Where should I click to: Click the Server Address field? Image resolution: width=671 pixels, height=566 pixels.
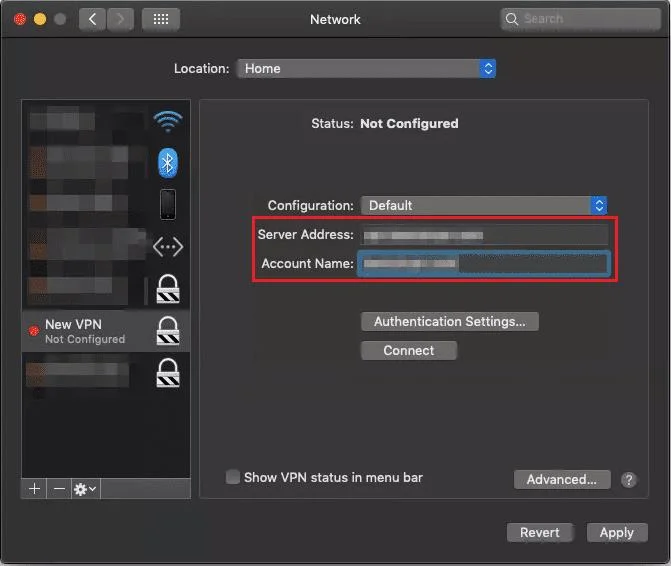[x=484, y=235]
